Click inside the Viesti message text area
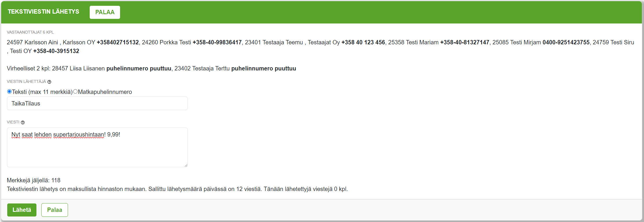644x222 pixels. click(97, 147)
